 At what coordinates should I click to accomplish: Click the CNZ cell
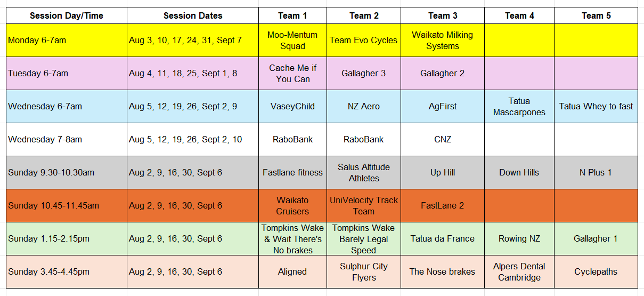(x=443, y=139)
